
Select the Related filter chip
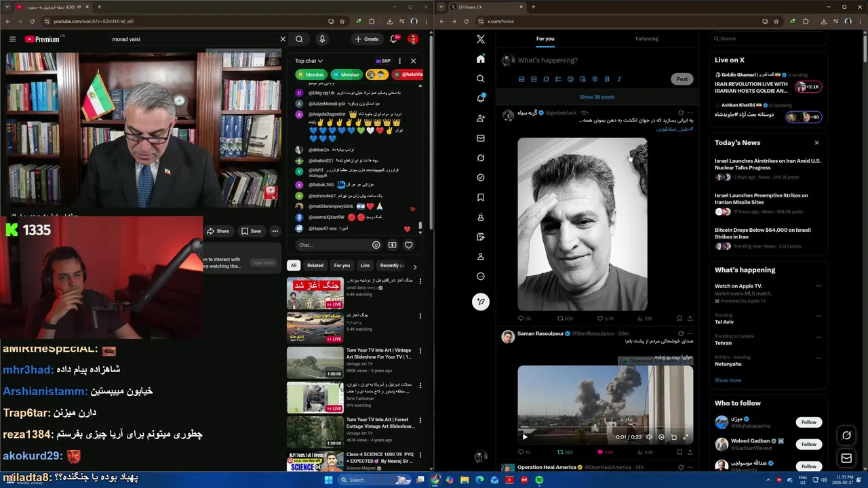click(315, 266)
